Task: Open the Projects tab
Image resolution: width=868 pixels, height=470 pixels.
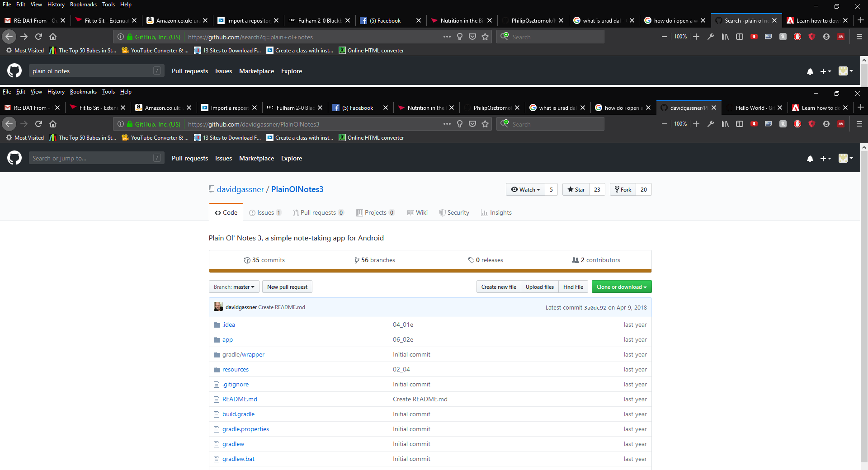Action: coord(376,212)
